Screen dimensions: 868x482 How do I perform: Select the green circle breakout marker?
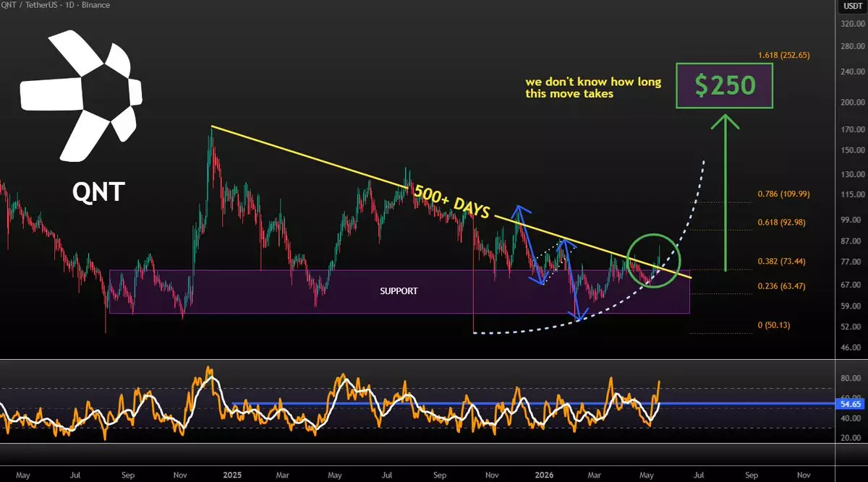tap(654, 260)
